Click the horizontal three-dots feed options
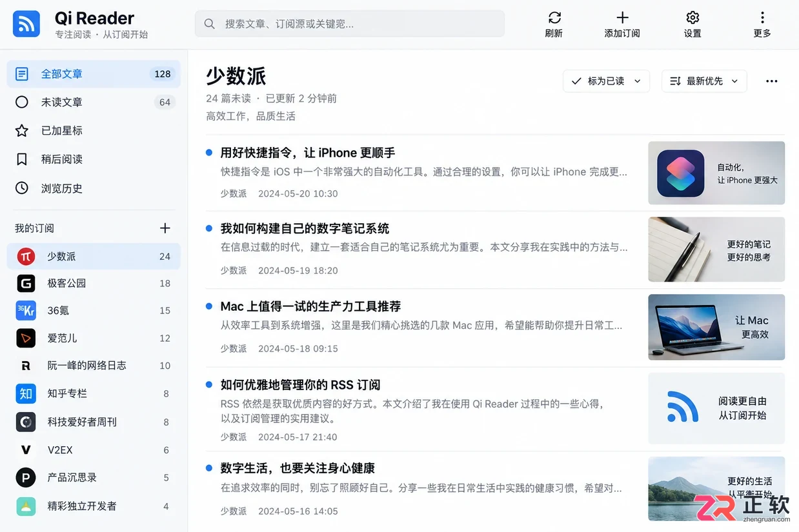 pyautogui.click(x=771, y=81)
